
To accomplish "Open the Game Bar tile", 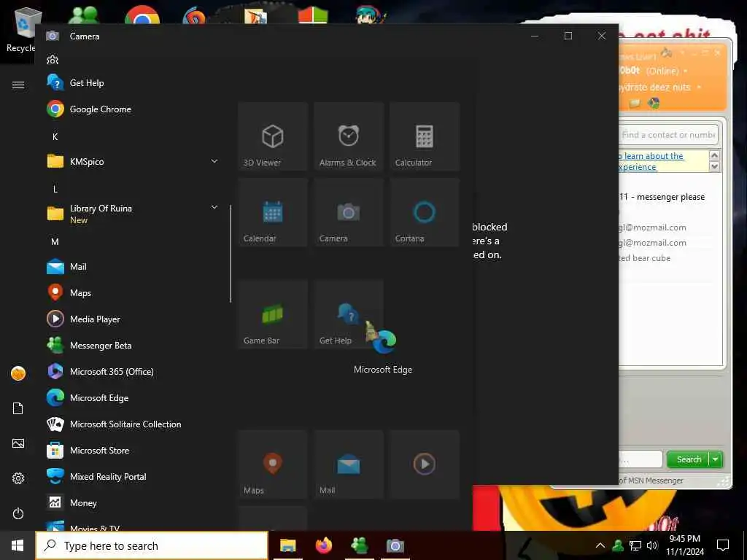I will click(x=273, y=314).
